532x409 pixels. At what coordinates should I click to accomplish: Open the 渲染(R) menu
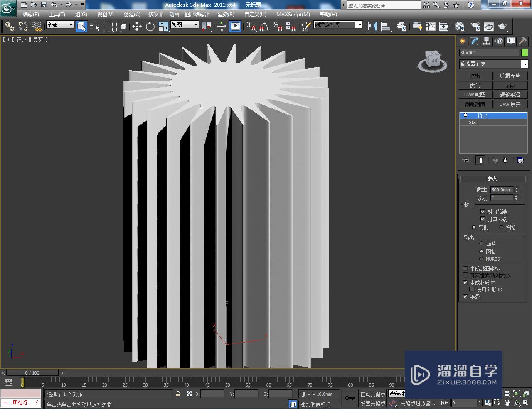pos(226,14)
